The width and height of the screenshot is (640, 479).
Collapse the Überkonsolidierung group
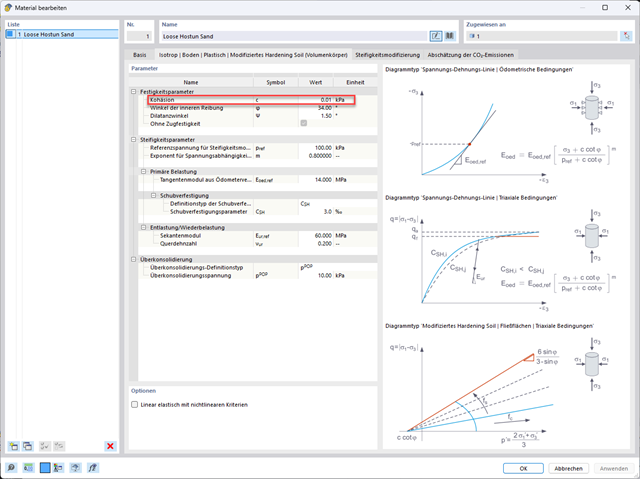pos(133,259)
